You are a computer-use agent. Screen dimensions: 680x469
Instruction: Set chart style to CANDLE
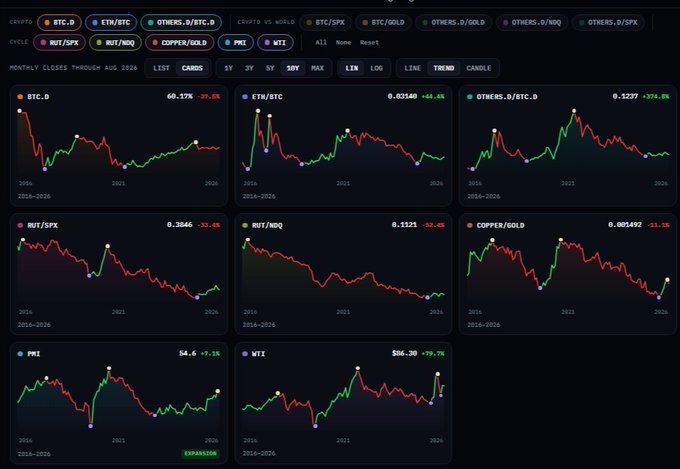click(x=479, y=68)
